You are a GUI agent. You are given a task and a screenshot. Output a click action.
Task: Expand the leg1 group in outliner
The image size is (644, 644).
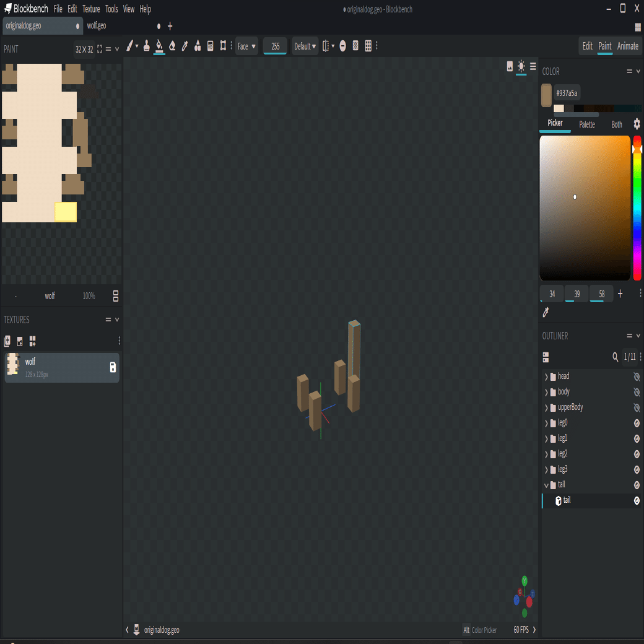(546, 438)
